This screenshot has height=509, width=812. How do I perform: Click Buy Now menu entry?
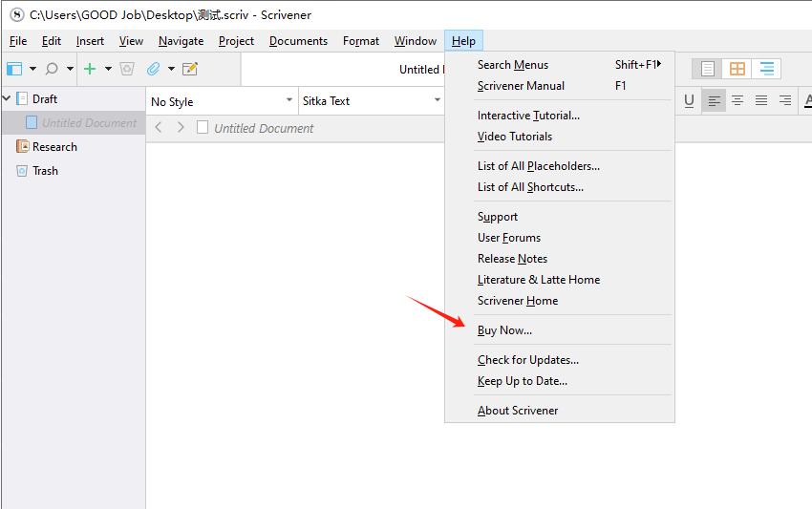point(559,330)
